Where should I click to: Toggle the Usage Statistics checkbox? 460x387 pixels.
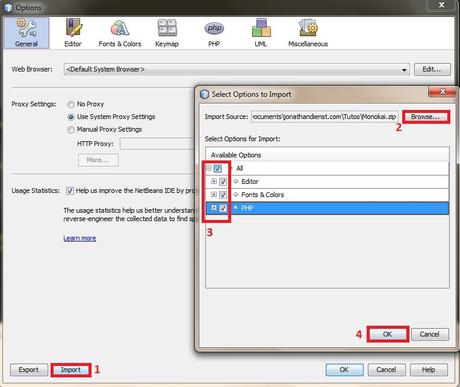pos(70,191)
